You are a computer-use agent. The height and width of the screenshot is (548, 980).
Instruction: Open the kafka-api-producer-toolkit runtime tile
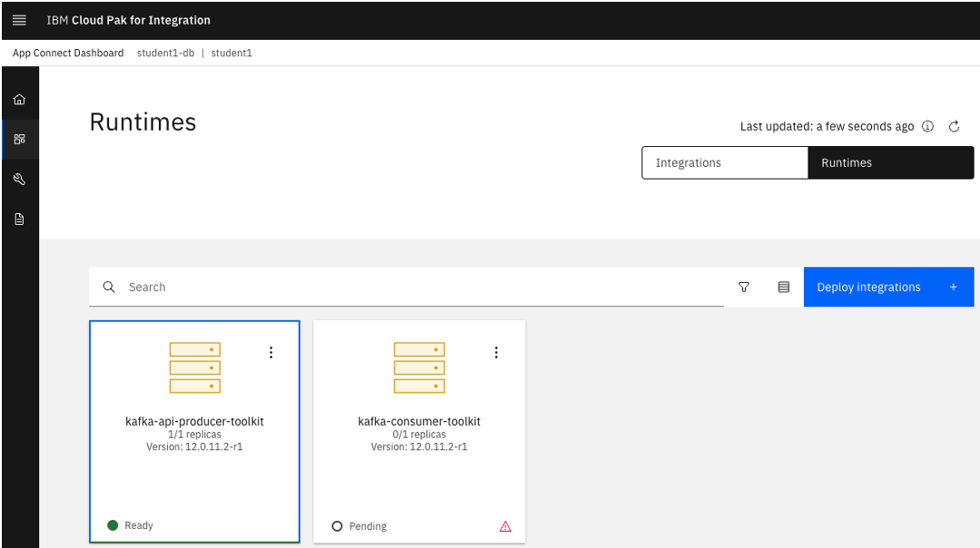(194, 422)
